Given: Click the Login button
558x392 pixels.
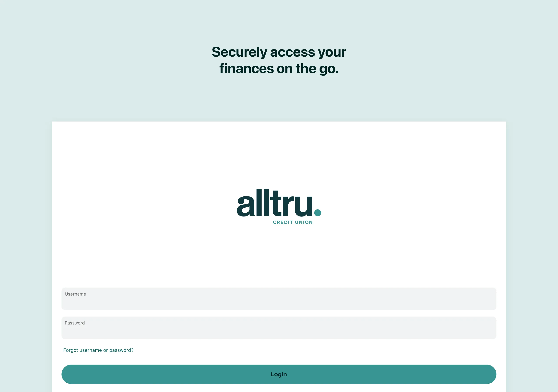Looking at the screenshot, I should point(279,374).
